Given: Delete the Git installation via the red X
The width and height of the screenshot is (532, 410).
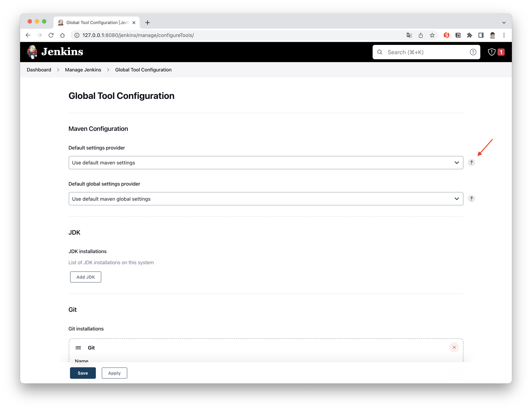Looking at the screenshot, I should point(454,348).
